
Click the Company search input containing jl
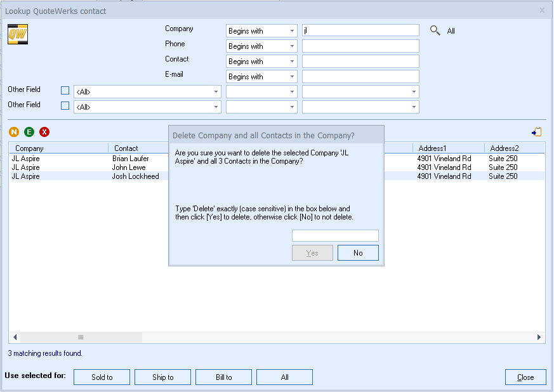[360, 30]
